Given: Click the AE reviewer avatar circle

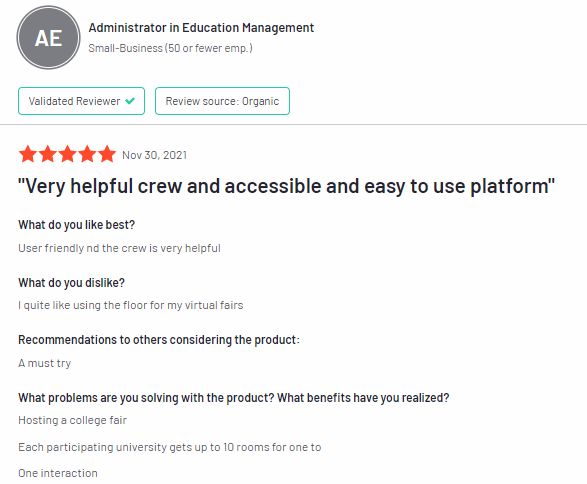Looking at the screenshot, I should pos(48,37).
